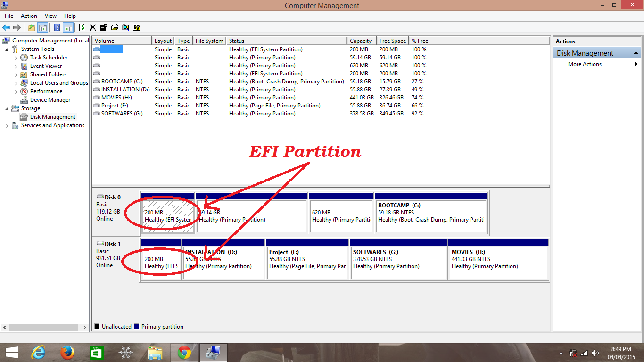Viewport: 644px width, 362px height.
Task: Select Project (F:) partition block on Disk 1
Action: tap(307, 259)
